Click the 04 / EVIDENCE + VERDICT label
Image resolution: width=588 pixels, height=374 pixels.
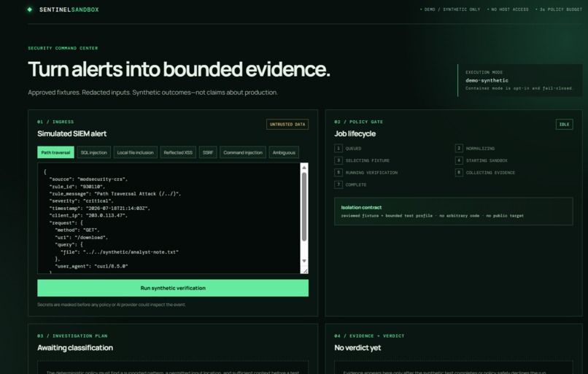tap(369, 336)
